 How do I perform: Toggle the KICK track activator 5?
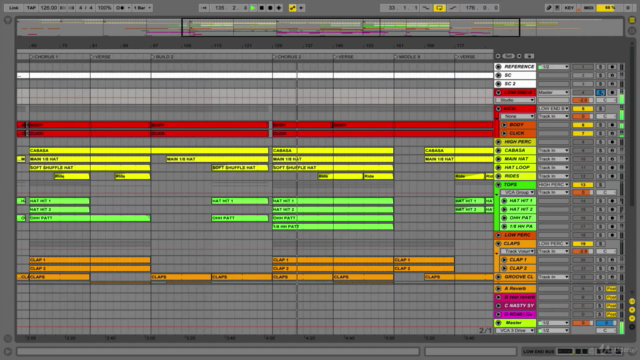[x=582, y=109]
